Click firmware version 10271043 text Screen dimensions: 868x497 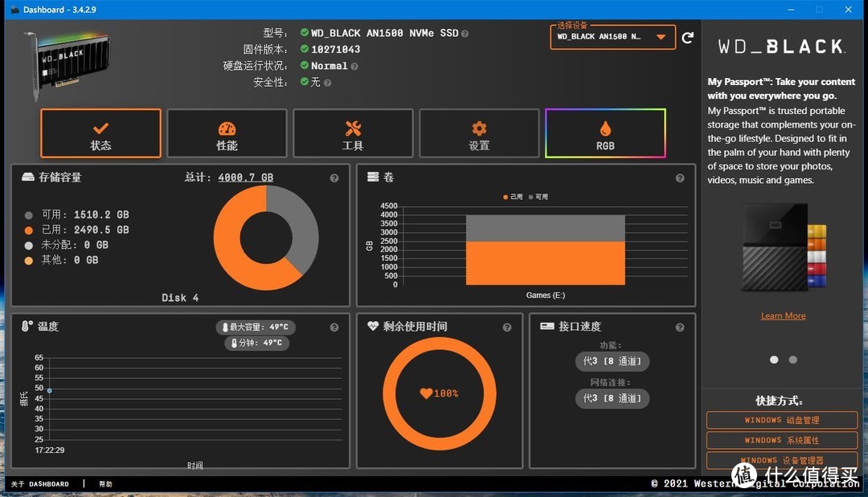[335, 49]
